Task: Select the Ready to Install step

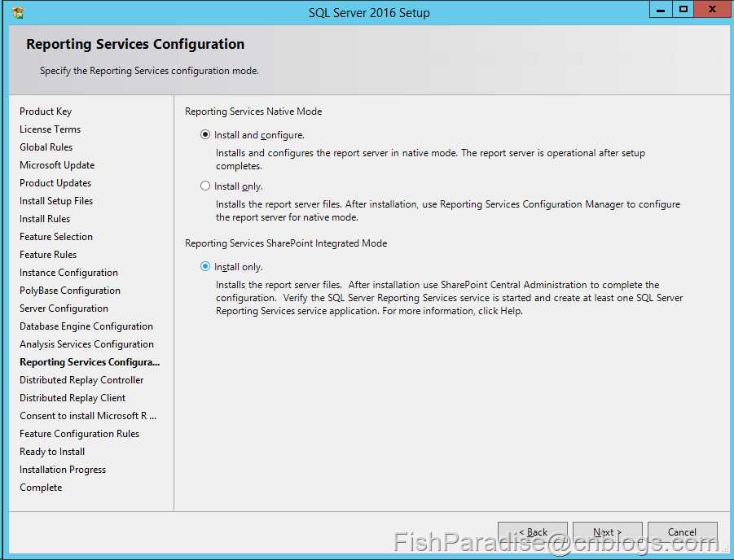Action: tap(52, 452)
